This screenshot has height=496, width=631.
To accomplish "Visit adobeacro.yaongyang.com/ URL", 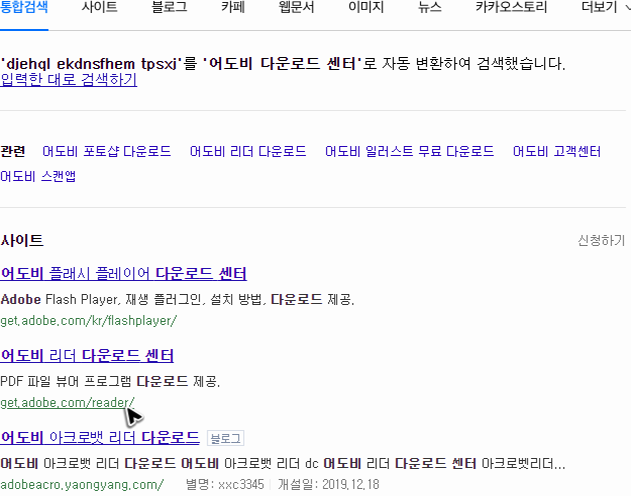I will tap(82, 484).
